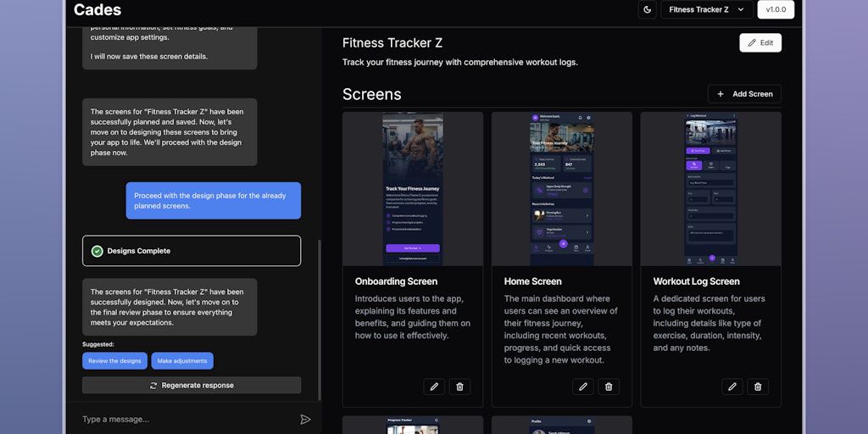Viewport: 868px width, 434px height.
Task: Toggle dark mode moon icon
Action: (x=647, y=9)
